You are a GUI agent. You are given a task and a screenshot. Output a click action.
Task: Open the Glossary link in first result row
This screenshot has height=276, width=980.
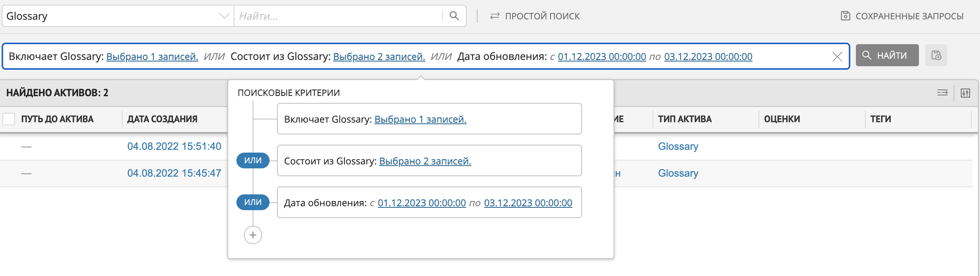coord(678,146)
